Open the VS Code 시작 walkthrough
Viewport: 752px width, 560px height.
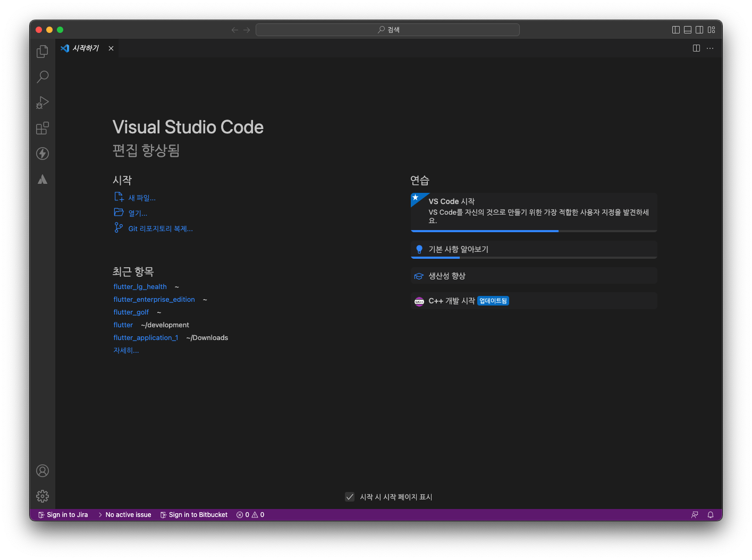click(x=534, y=213)
